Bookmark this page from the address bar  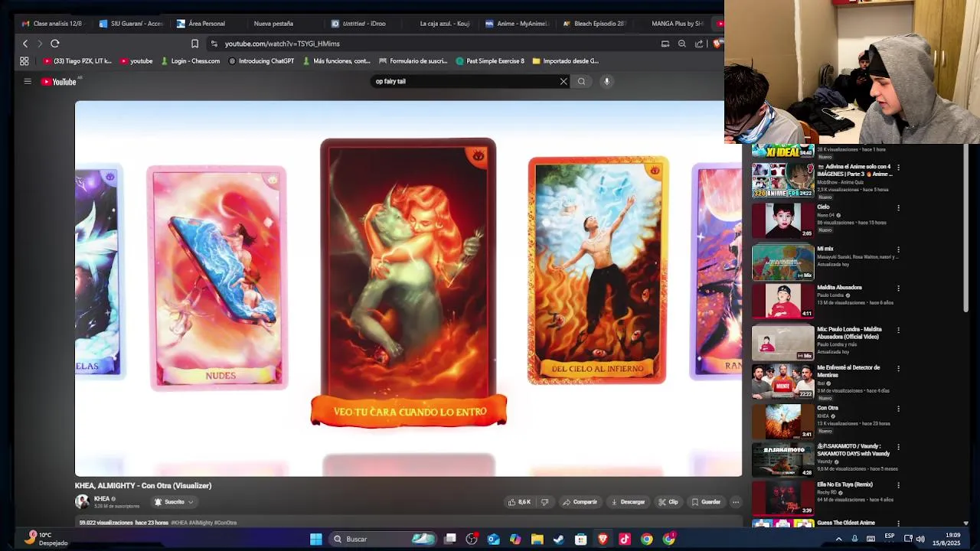tap(194, 44)
